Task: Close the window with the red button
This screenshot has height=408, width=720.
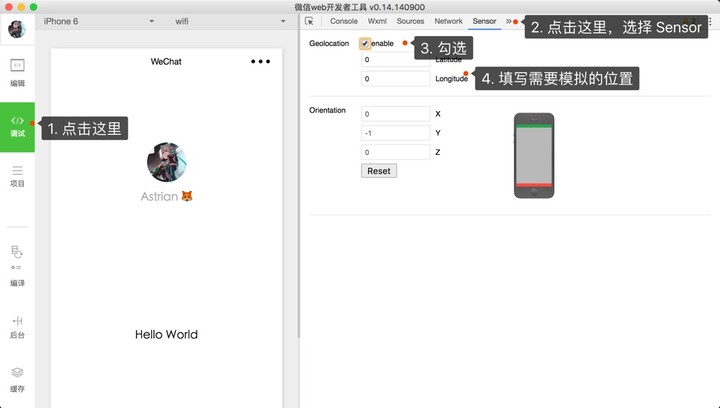Action: point(8,7)
